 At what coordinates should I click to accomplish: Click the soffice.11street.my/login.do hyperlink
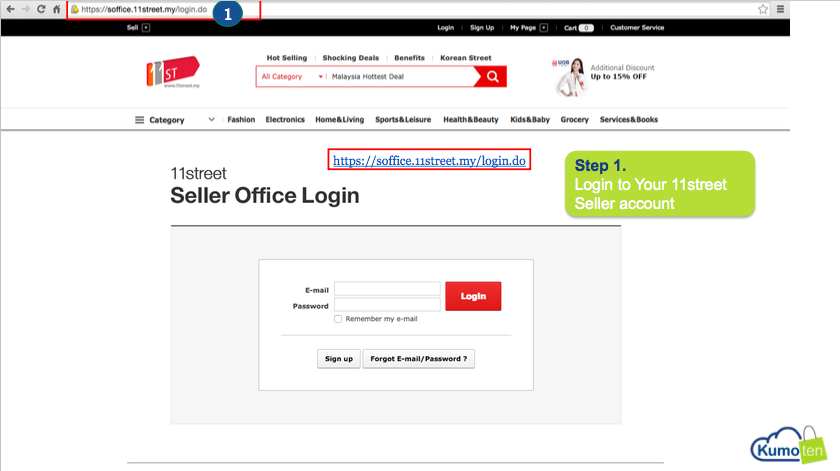pos(429,160)
